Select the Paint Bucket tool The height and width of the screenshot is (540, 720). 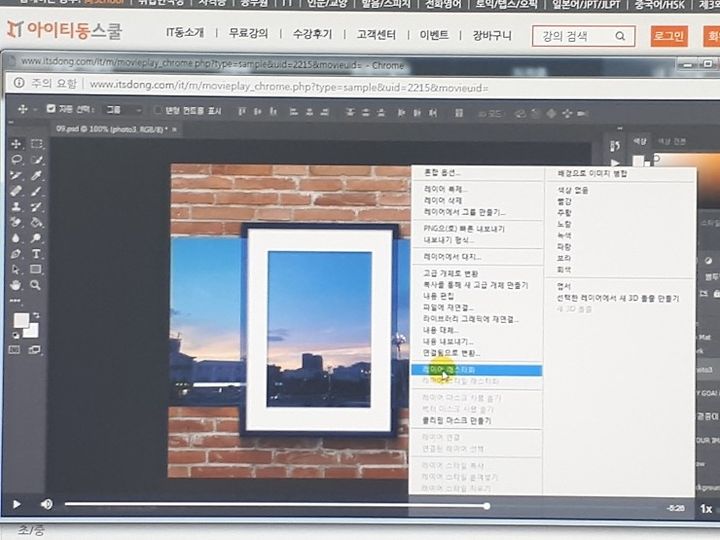[x=36, y=222]
